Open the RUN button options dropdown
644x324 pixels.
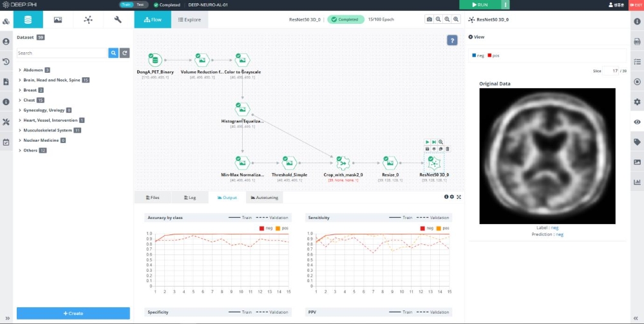coord(506,5)
